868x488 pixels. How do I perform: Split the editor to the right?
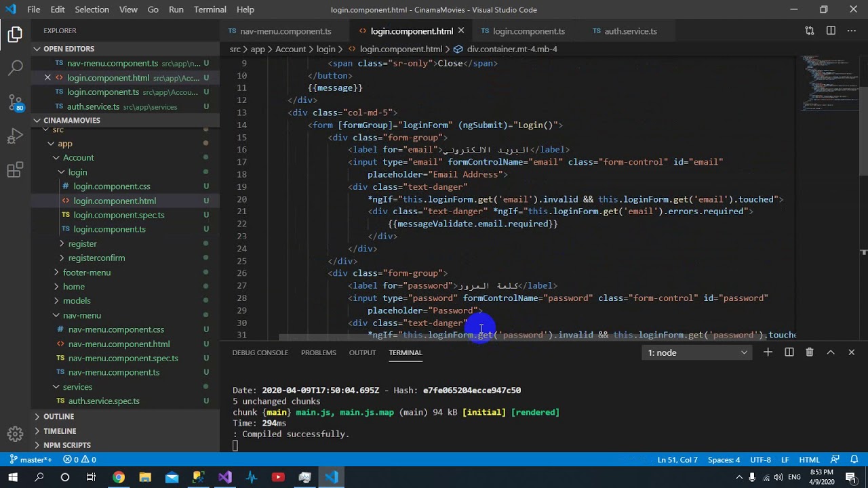pos(831,31)
